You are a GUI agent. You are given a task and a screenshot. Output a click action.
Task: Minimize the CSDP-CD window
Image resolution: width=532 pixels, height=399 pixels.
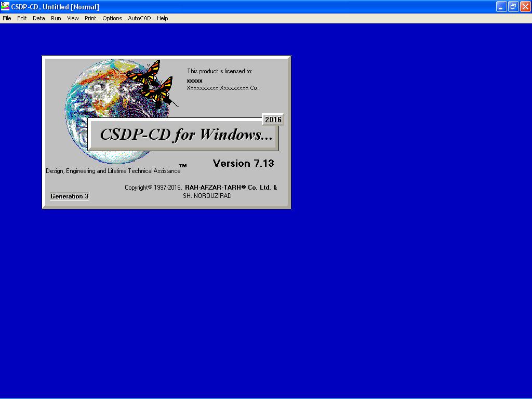click(501, 6)
